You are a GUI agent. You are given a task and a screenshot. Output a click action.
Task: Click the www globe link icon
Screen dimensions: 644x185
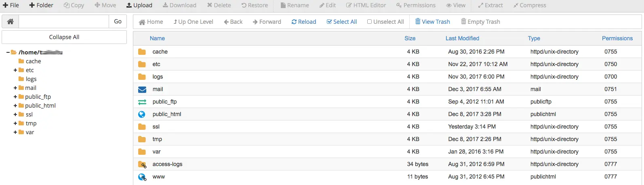point(142,177)
